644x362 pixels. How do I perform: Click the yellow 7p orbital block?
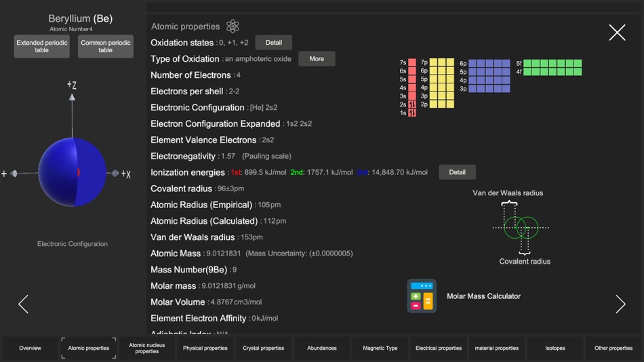click(442, 62)
